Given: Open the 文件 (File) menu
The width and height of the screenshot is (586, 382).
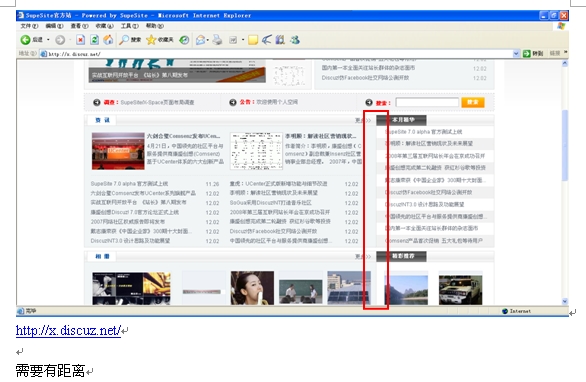Looking at the screenshot, I should [x=29, y=26].
